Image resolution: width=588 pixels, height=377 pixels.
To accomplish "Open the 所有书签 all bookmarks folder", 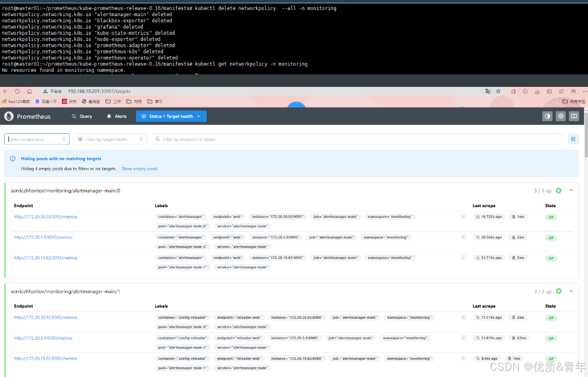I will pos(574,101).
